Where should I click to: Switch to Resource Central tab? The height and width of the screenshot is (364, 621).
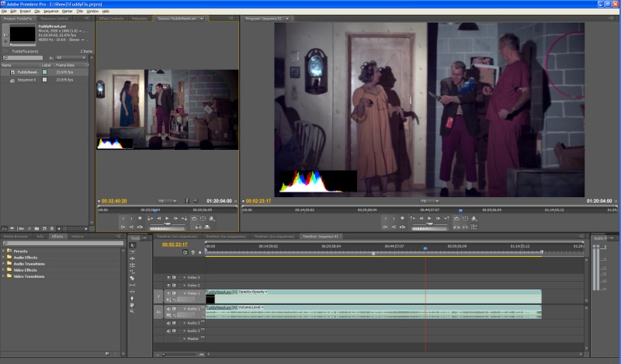click(x=54, y=19)
